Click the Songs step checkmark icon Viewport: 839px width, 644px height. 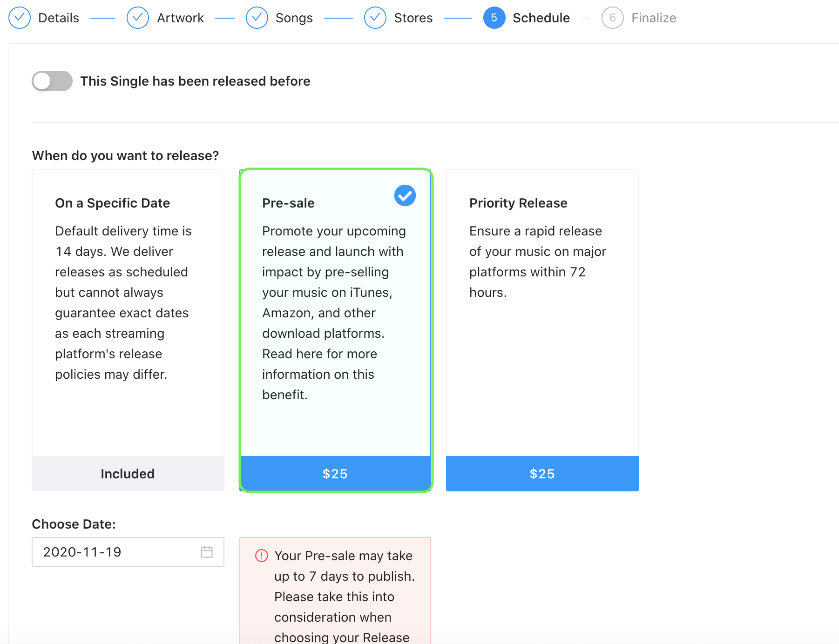pyautogui.click(x=257, y=18)
